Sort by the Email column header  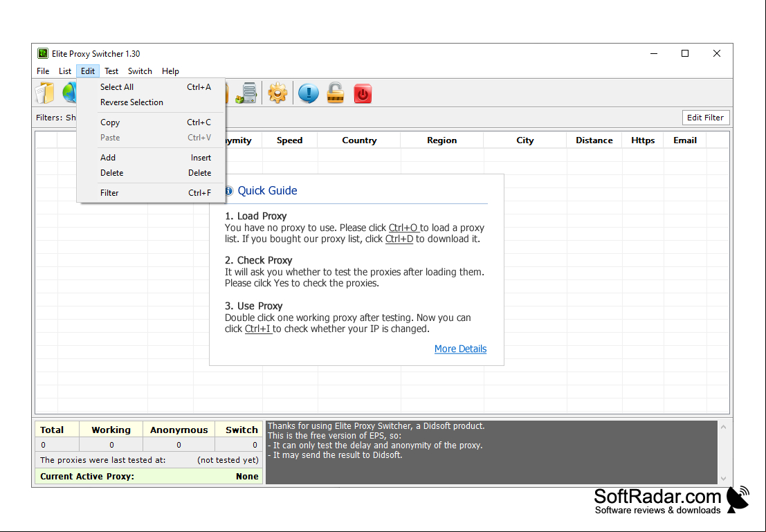[685, 140]
